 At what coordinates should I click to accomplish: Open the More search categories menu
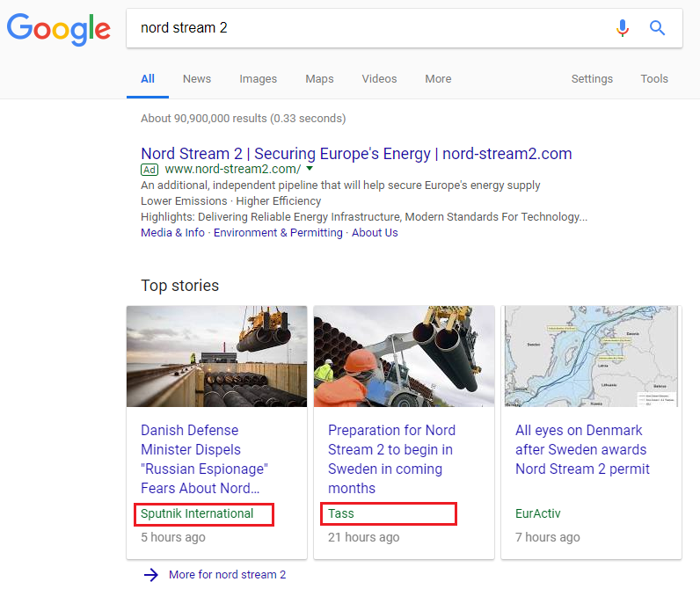coord(438,79)
